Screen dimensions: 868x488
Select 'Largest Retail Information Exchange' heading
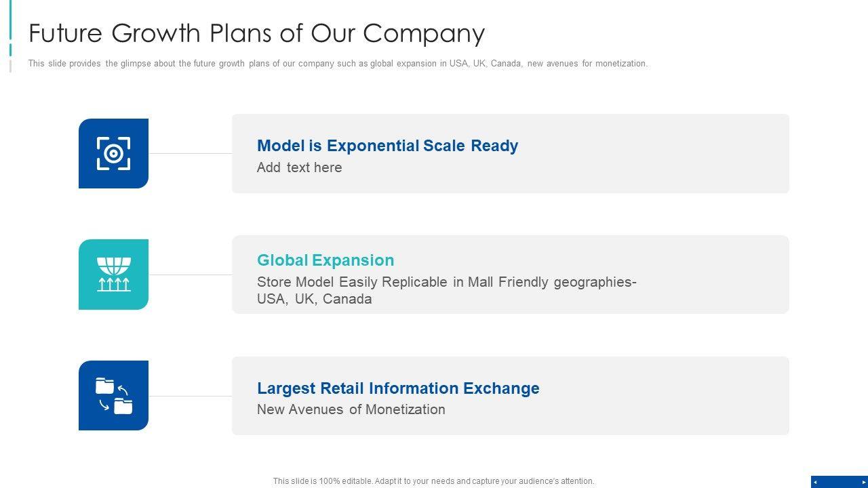click(398, 388)
